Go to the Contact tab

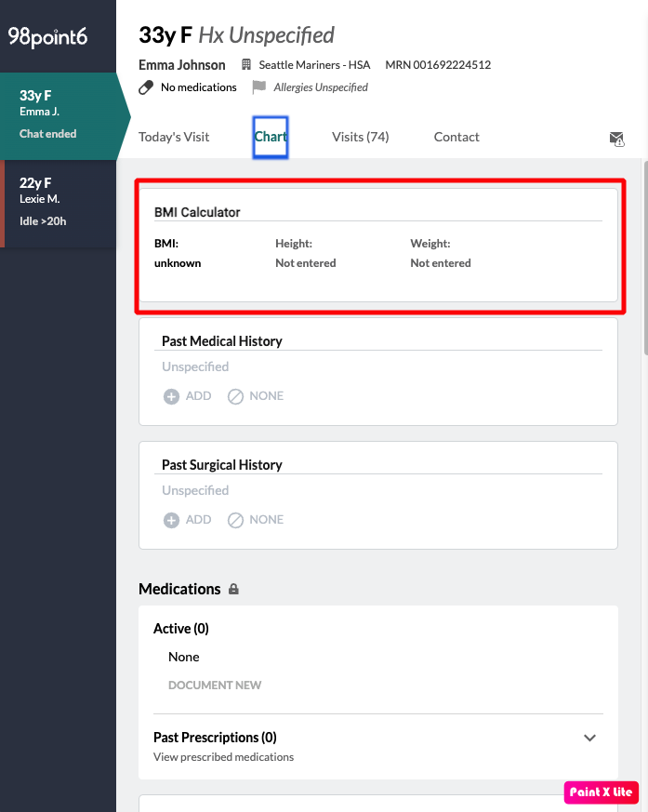tap(456, 137)
